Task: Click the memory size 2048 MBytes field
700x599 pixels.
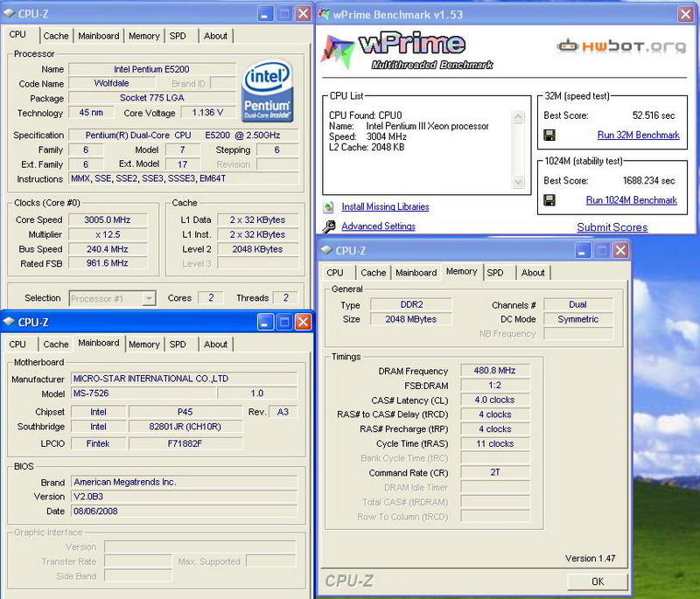Action: pos(411,319)
